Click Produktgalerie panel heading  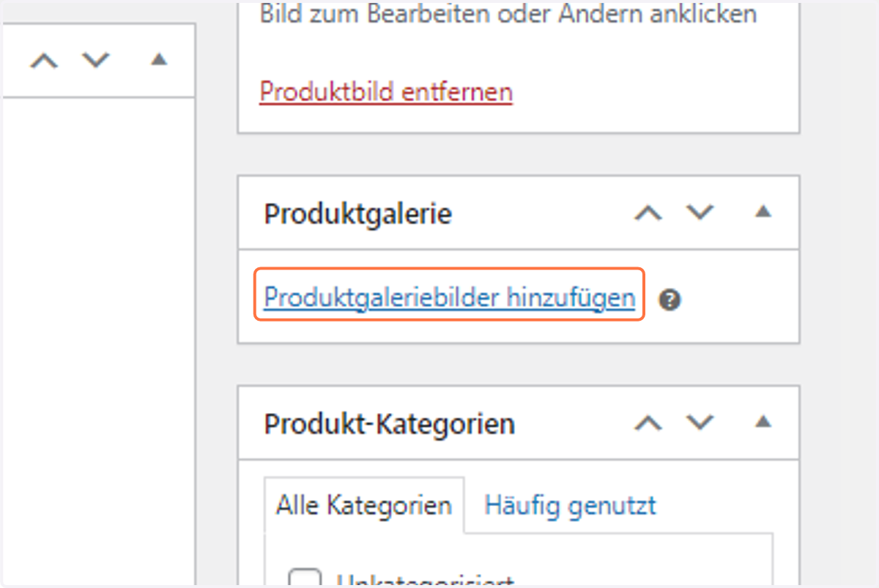click(358, 215)
